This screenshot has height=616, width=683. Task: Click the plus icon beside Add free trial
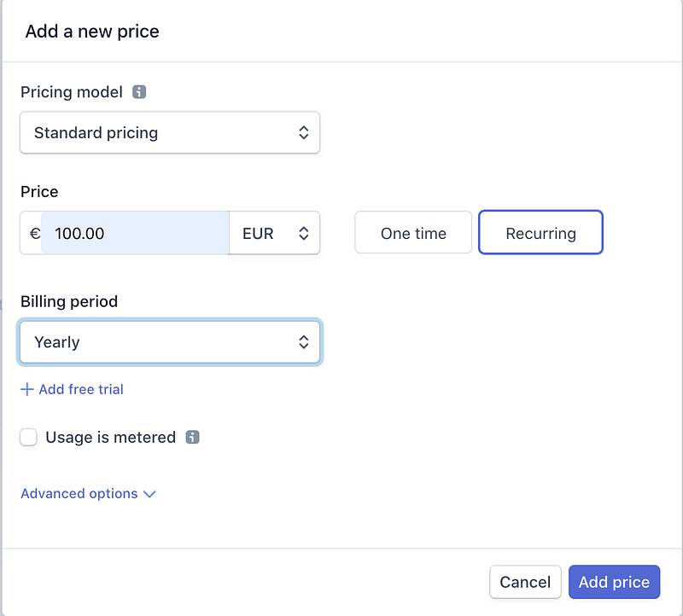click(27, 389)
